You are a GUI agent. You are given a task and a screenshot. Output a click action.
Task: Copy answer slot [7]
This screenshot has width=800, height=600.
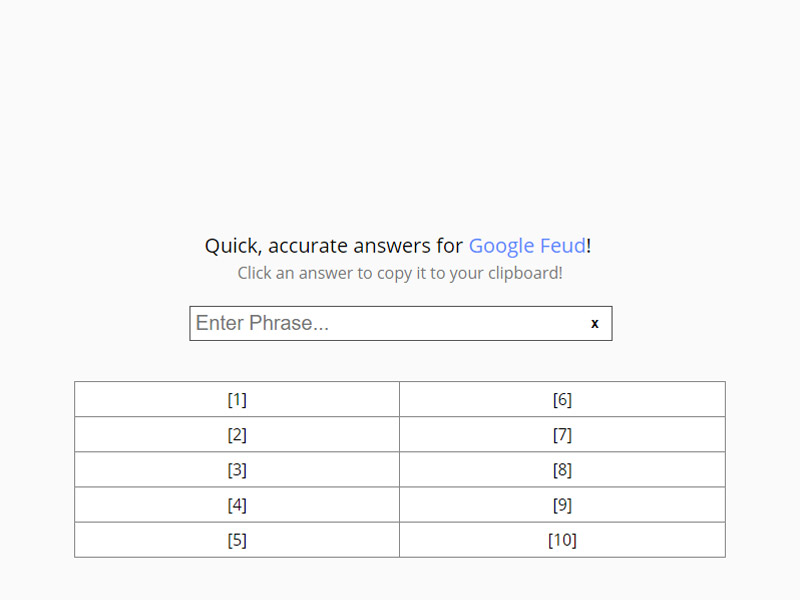[562, 434]
